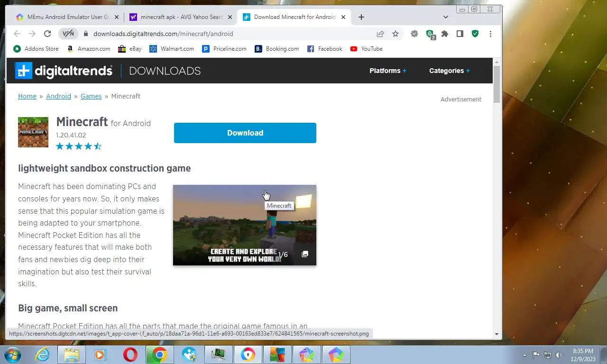The height and width of the screenshot is (364, 607).
Task: Switch to the minecraft apk Yahoo Search tab
Action: pos(181,17)
